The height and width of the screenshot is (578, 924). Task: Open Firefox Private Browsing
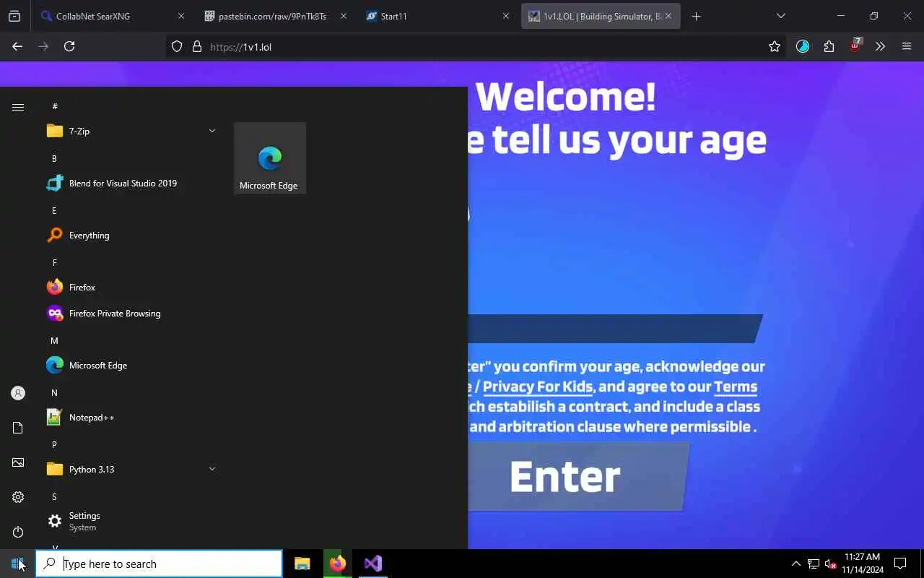point(130,313)
